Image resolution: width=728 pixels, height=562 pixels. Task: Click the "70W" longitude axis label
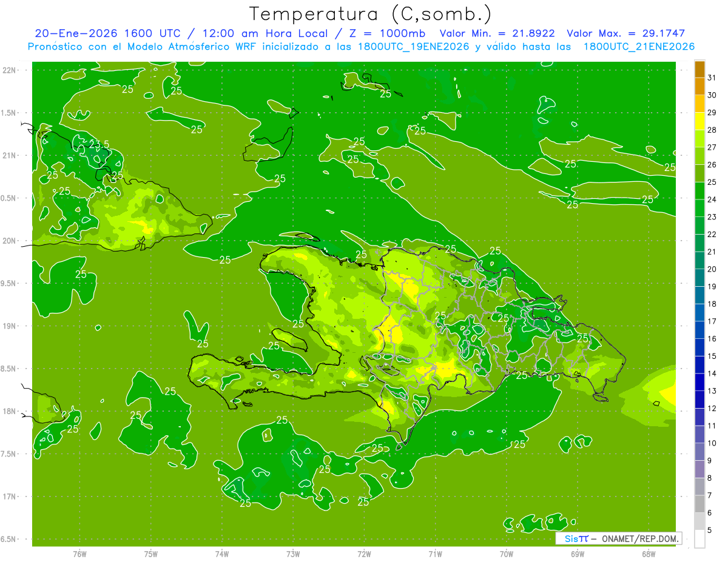(x=507, y=554)
